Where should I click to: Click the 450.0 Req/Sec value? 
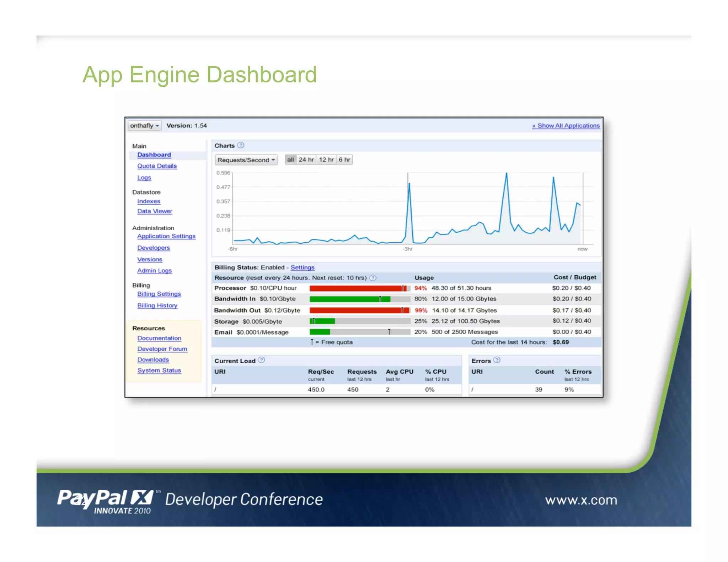(x=316, y=389)
